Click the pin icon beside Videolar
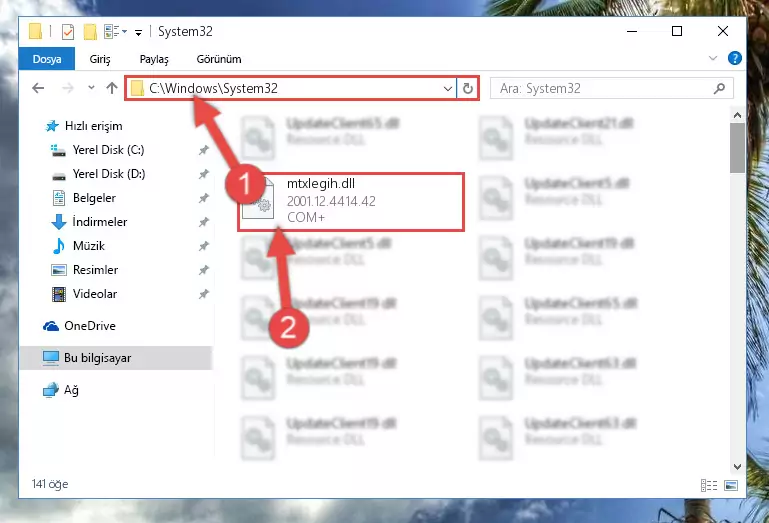Screen dimensions: 769x523 [x=204, y=294]
